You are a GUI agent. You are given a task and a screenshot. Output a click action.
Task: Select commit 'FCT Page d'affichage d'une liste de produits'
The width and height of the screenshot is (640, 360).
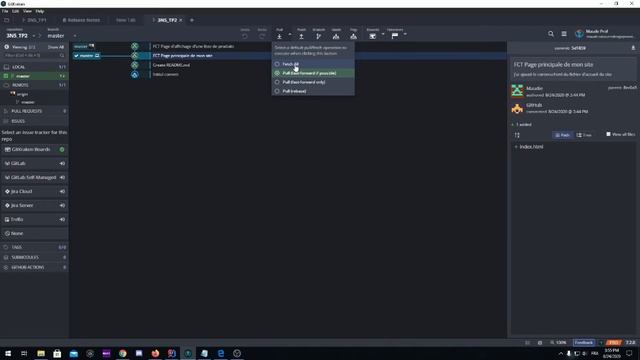(x=193, y=47)
